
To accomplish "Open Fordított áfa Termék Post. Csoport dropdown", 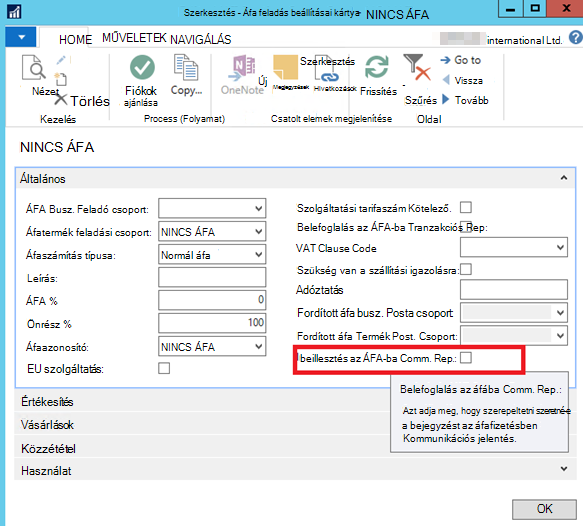I will tap(560, 336).
